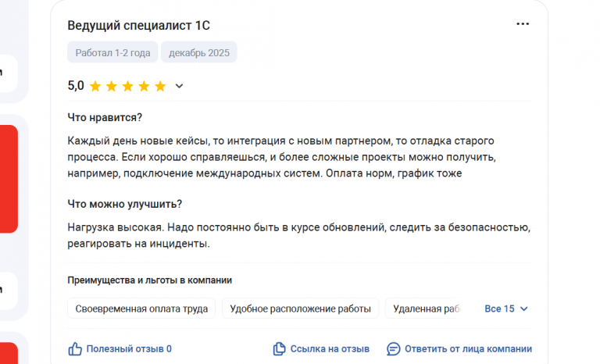
Task: Click the first rating star
Action: (x=95, y=86)
